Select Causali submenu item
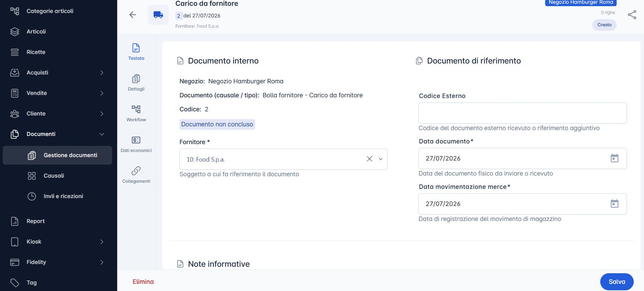Screen dimensions: 644x291 coord(57,176)
